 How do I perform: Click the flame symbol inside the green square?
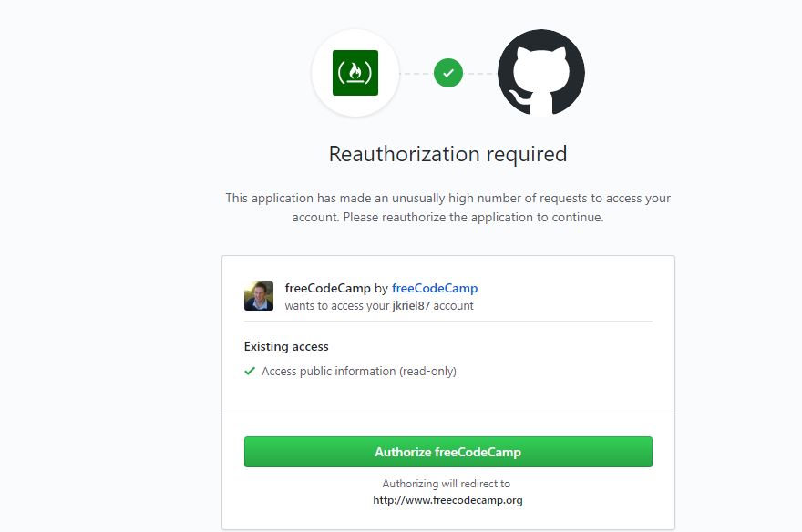click(x=355, y=73)
